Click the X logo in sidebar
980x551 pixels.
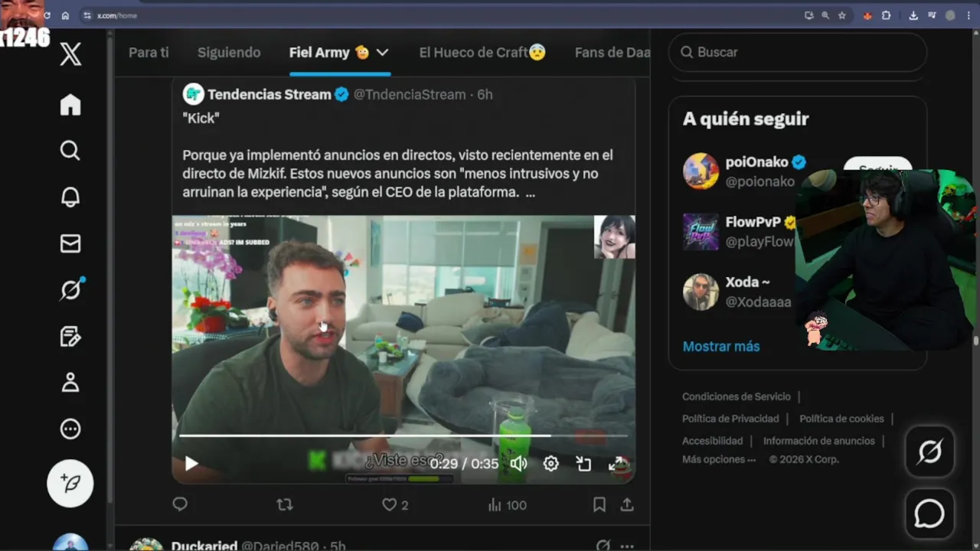tap(70, 54)
